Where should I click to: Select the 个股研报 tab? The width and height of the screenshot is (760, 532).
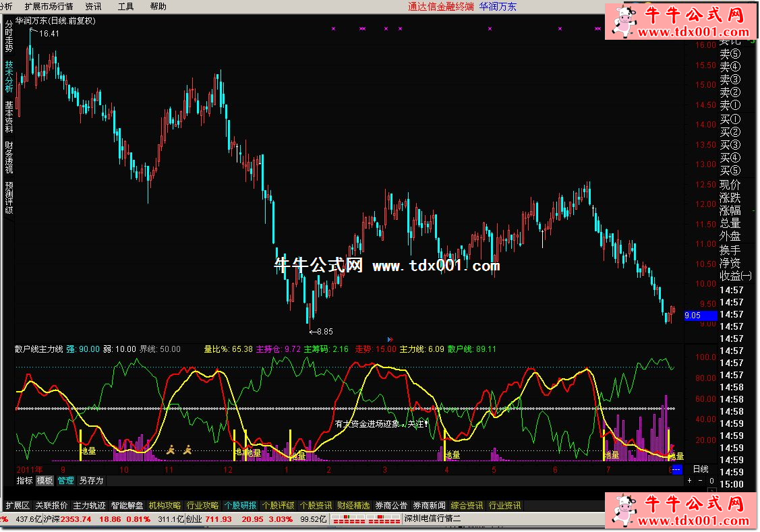click(x=240, y=505)
